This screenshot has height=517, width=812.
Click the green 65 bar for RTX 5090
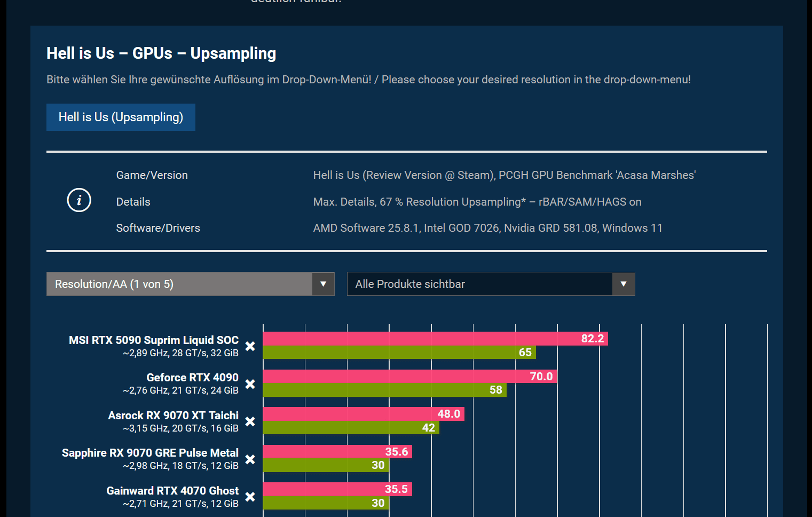(x=399, y=352)
